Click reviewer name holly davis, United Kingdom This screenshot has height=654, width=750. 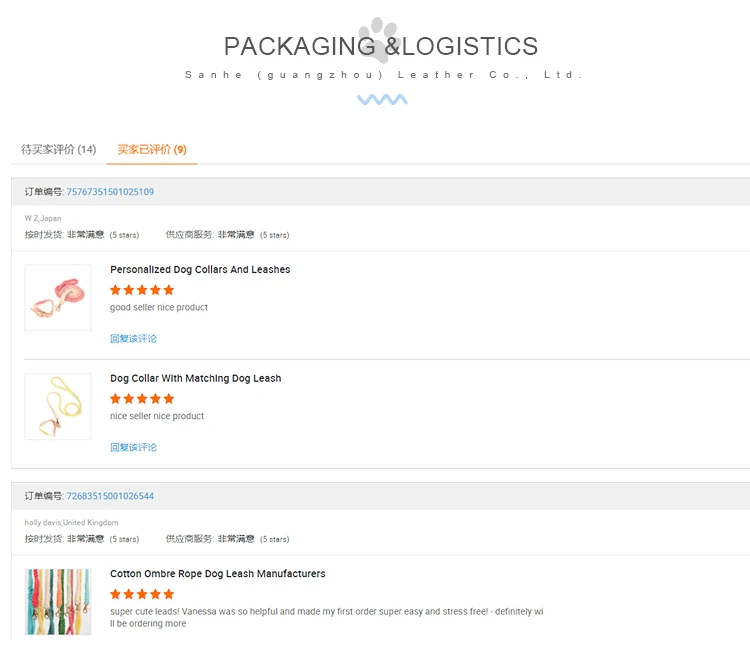(x=72, y=523)
